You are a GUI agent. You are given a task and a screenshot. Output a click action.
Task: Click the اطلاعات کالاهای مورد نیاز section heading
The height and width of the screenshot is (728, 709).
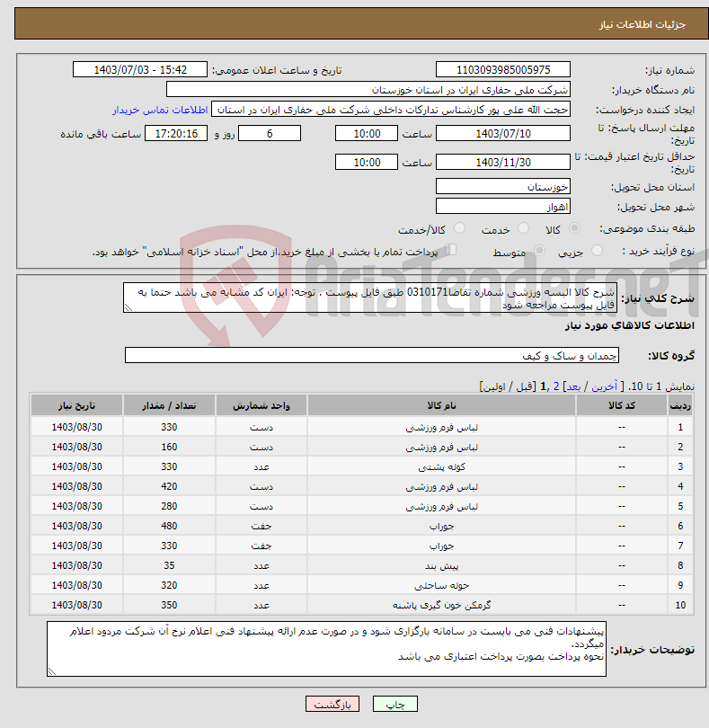coord(630,325)
